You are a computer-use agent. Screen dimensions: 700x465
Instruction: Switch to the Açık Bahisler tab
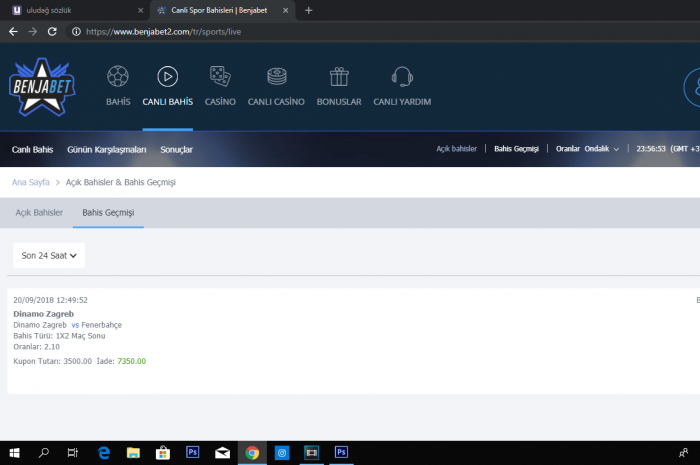(x=39, y=213)
